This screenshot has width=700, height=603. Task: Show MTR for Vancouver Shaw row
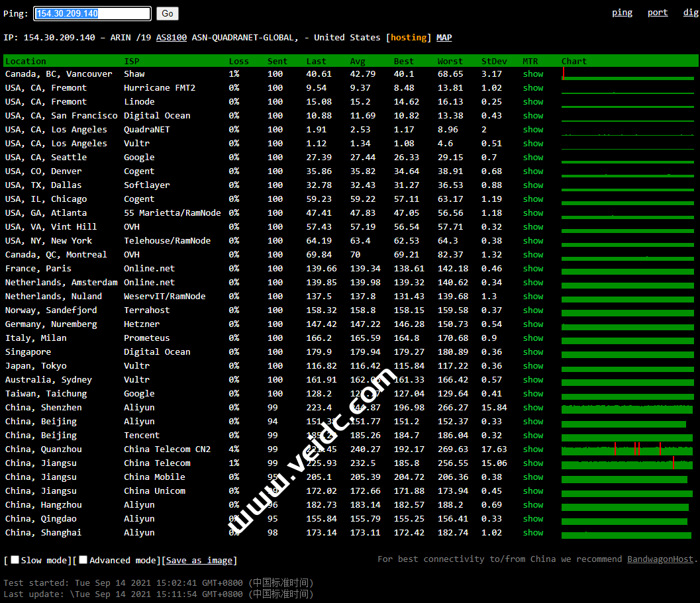pyautogui.click(x=532, y=74)
